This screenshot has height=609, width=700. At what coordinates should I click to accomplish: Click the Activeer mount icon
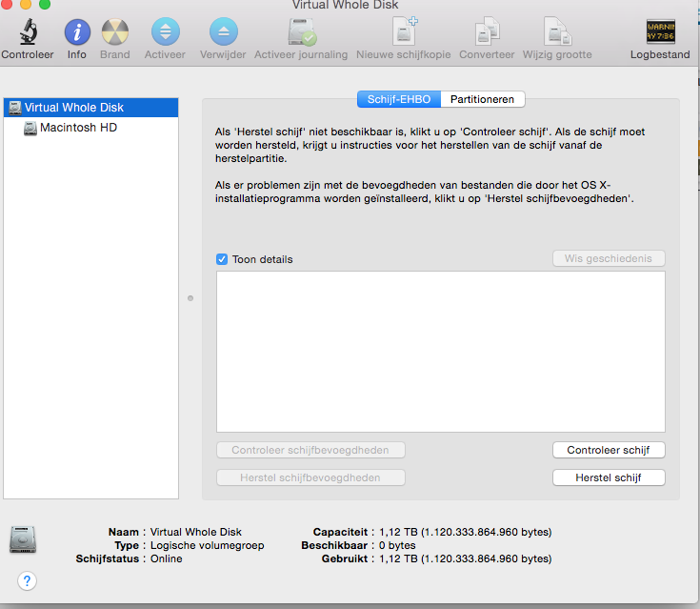pyautogui.click(x=165, y=31)
